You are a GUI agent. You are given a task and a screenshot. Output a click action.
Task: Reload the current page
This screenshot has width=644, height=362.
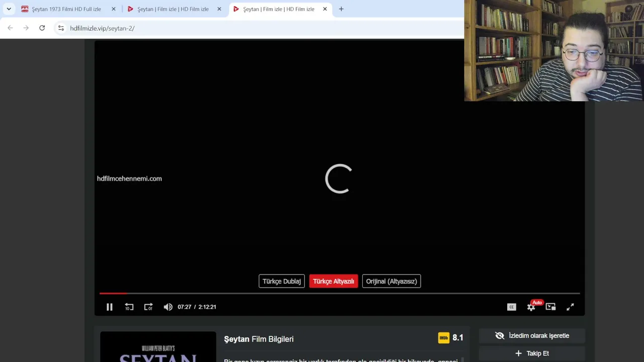pos(42,28)
